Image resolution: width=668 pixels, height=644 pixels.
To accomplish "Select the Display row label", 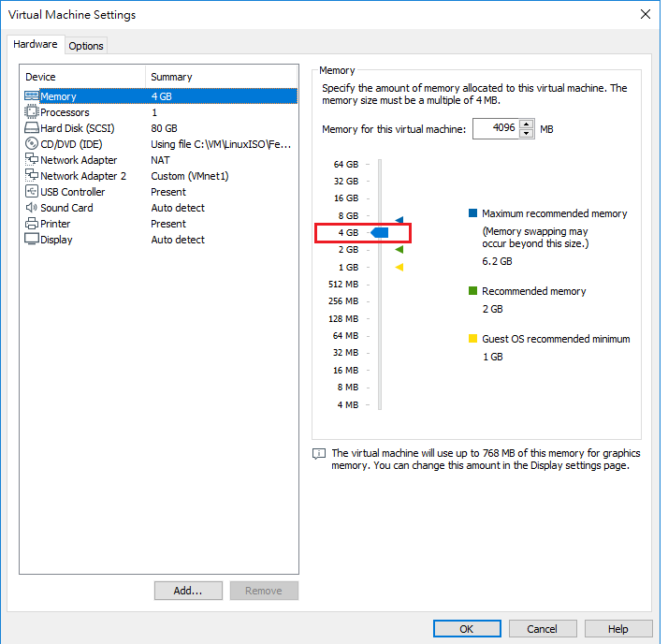I will coord(56,240).
